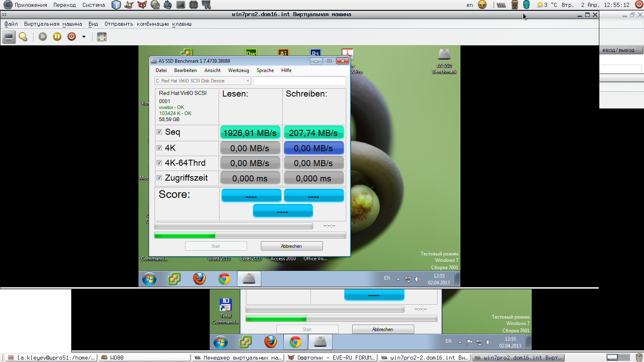Open AS SSD Benchmark desktop shortcut
The width and height of the screenshot is (644, 362).
(x=444, y=61)
